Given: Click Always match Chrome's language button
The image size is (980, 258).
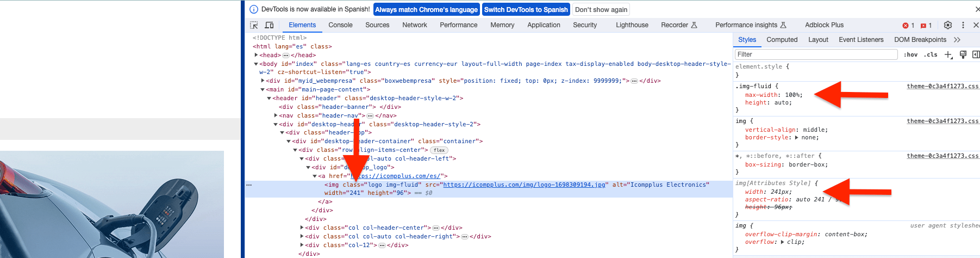Looking at the screenshot, I should pos(427,9).
